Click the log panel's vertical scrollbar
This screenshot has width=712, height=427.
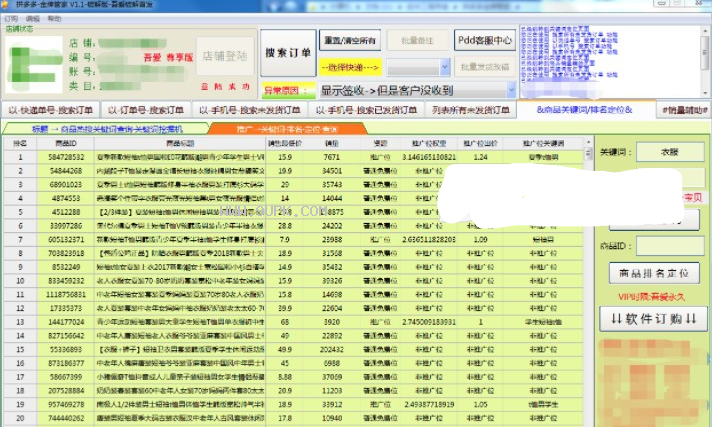point(705,60)
